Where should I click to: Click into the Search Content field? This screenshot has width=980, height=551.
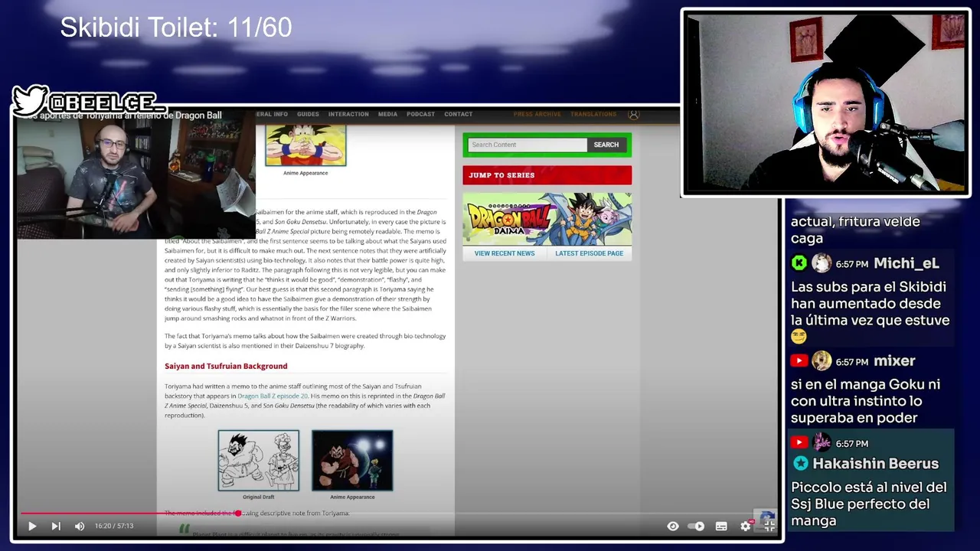(528, 145)
